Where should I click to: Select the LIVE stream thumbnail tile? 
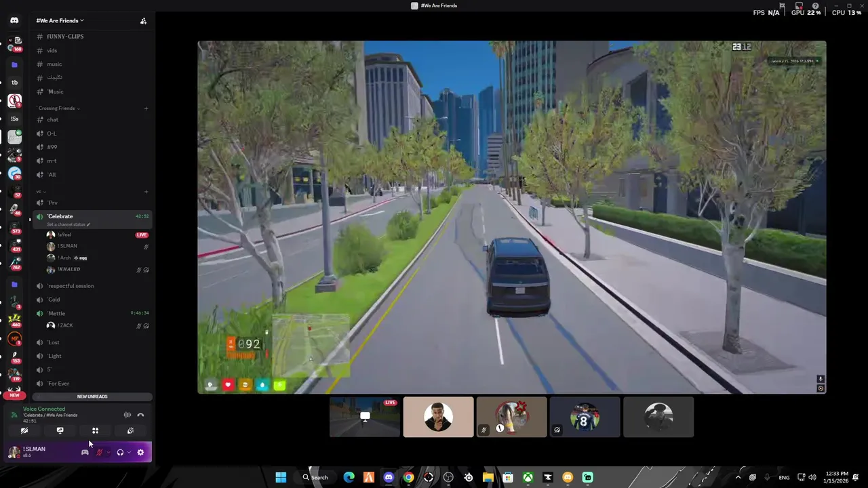(365, 417)
